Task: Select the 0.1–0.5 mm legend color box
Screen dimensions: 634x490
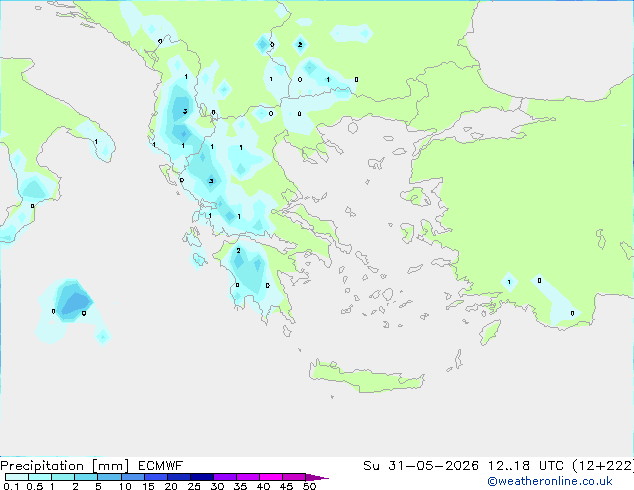Action: 17,477
